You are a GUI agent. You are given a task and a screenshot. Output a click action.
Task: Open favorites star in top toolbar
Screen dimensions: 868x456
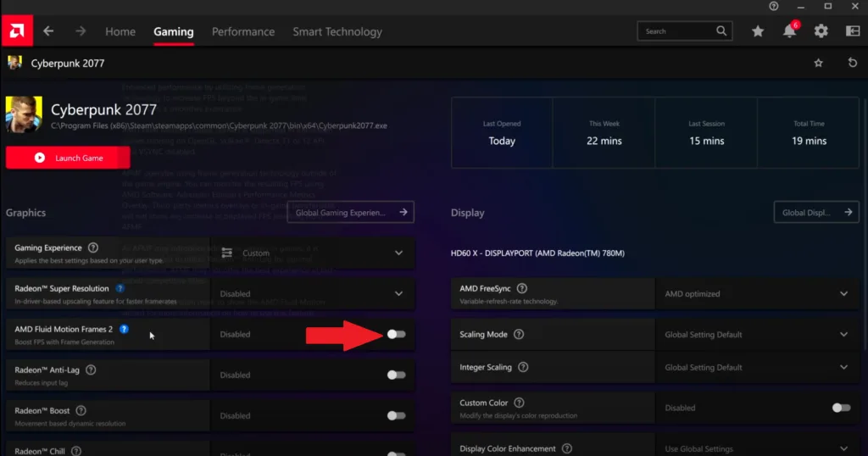tap(758, 31)
